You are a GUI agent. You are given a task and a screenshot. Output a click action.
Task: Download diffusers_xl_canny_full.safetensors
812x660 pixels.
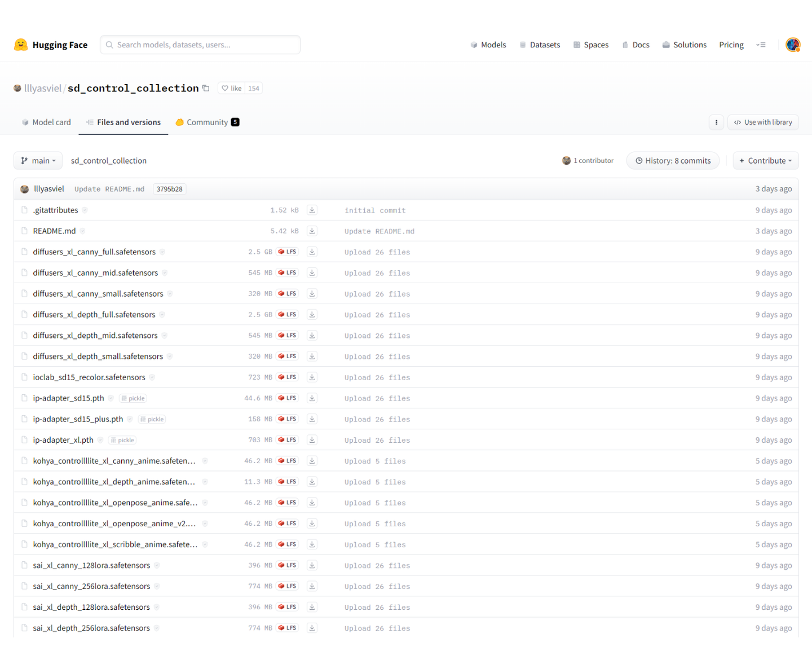(x=312, y=252)
